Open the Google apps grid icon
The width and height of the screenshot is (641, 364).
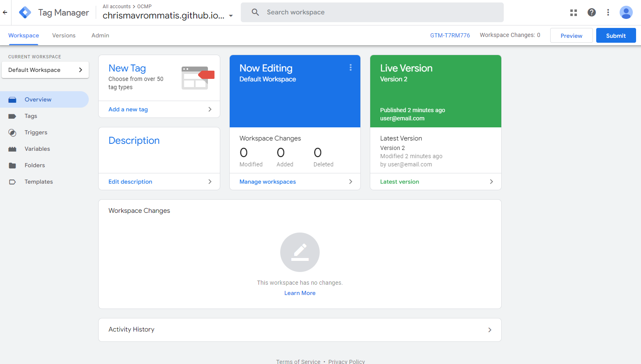pos(574,13)
